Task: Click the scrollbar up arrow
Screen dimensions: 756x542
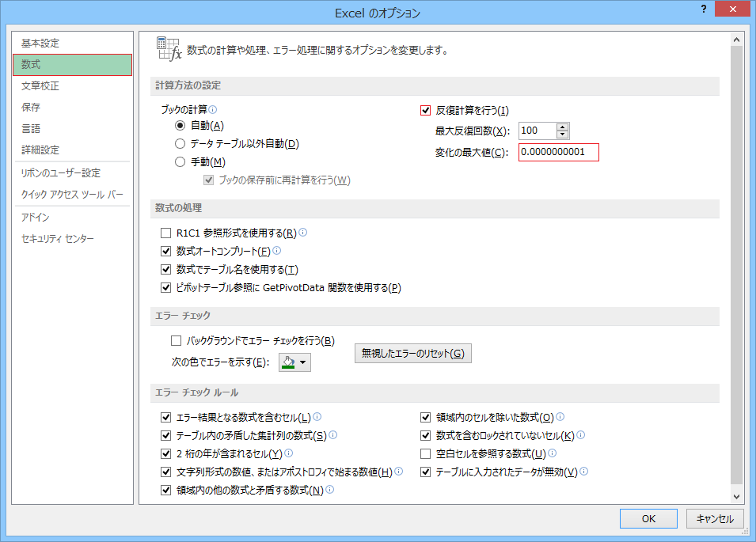Action: coord(736,40)
